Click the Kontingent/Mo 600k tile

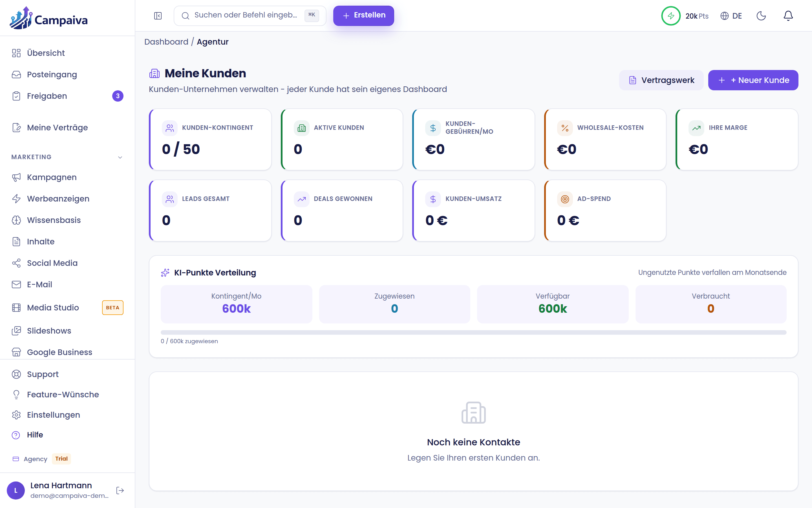[x=236, y=304]
